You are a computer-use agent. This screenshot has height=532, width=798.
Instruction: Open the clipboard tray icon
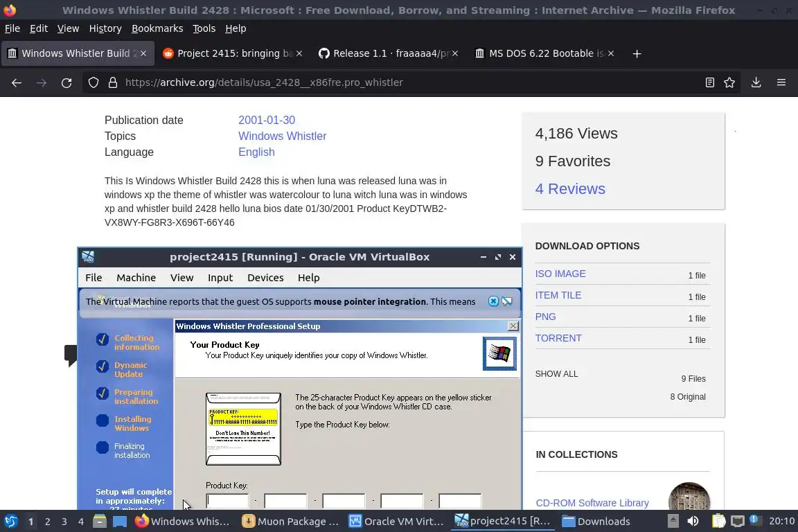[x=718, y=522]
